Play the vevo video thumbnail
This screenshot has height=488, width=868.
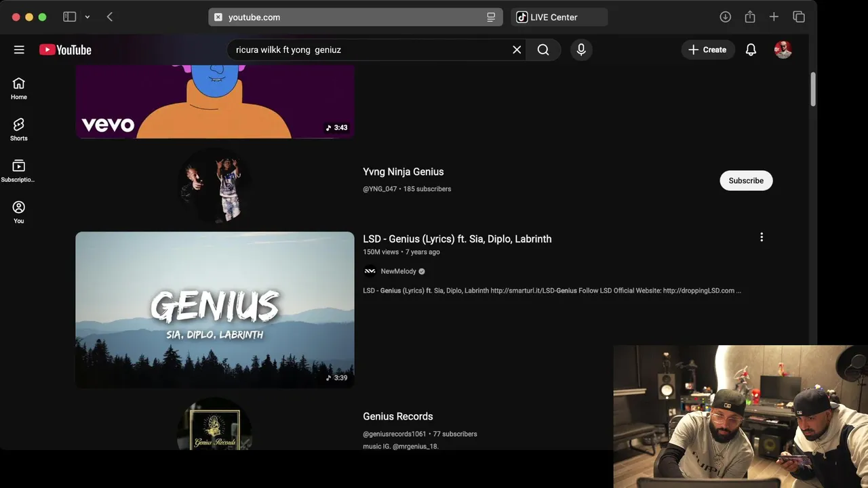point(215,102)
